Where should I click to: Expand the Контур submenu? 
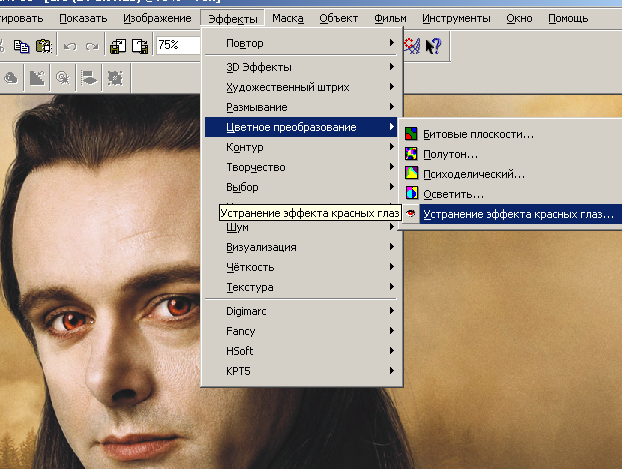301,147
